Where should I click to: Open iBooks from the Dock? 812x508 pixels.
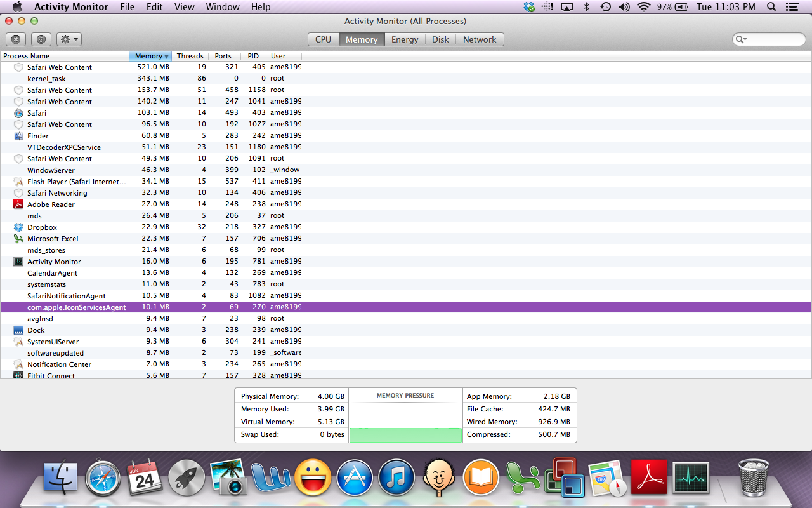(x=481, y=478)
